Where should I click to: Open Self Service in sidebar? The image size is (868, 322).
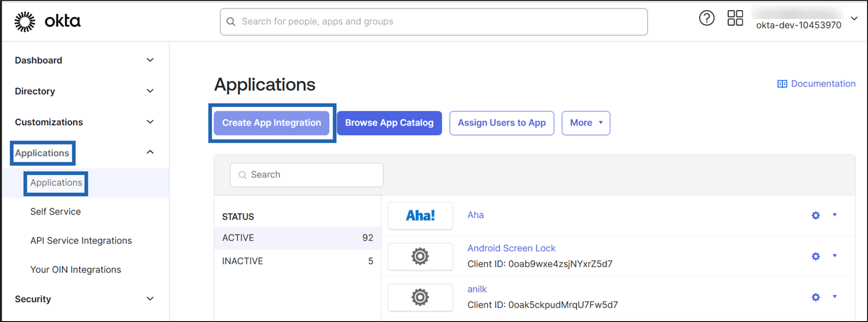55,211
